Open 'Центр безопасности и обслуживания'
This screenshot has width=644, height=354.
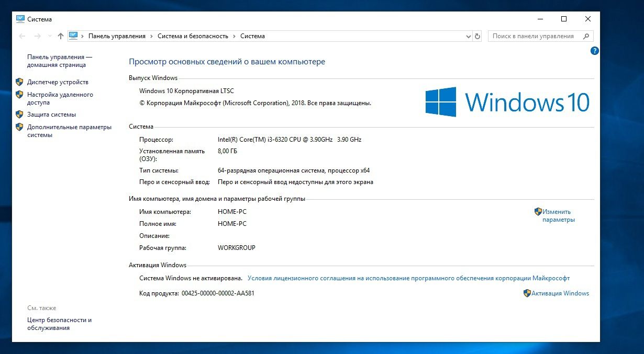[59, 324]
